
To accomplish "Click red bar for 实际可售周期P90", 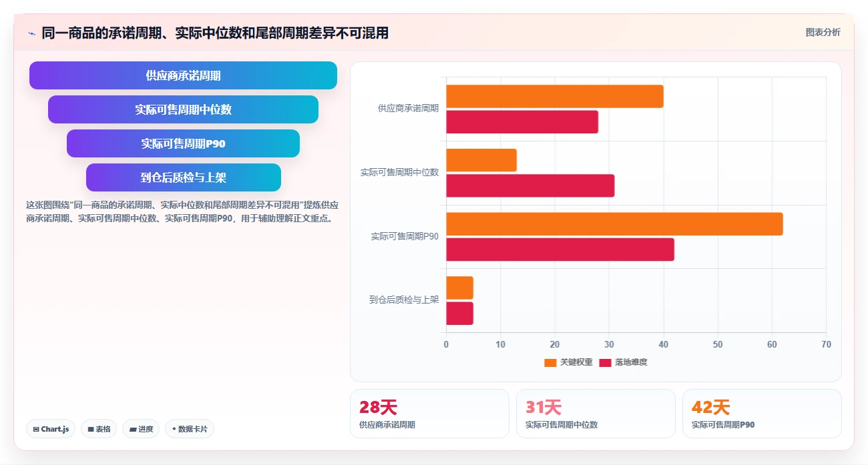I will [x=560, y=250].
